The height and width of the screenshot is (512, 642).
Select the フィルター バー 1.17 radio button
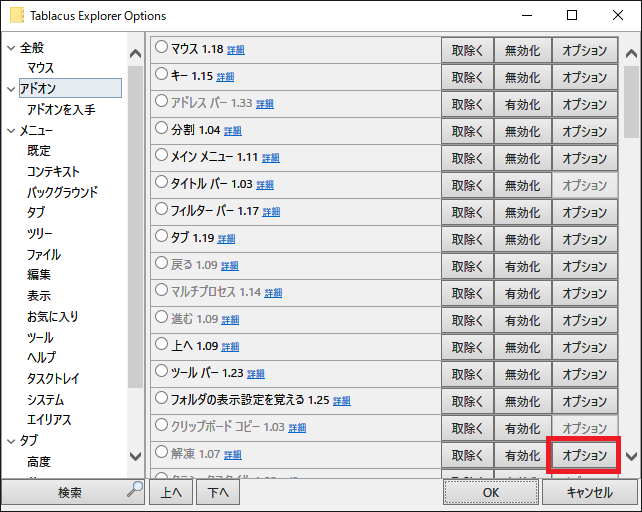click(161, 209)
